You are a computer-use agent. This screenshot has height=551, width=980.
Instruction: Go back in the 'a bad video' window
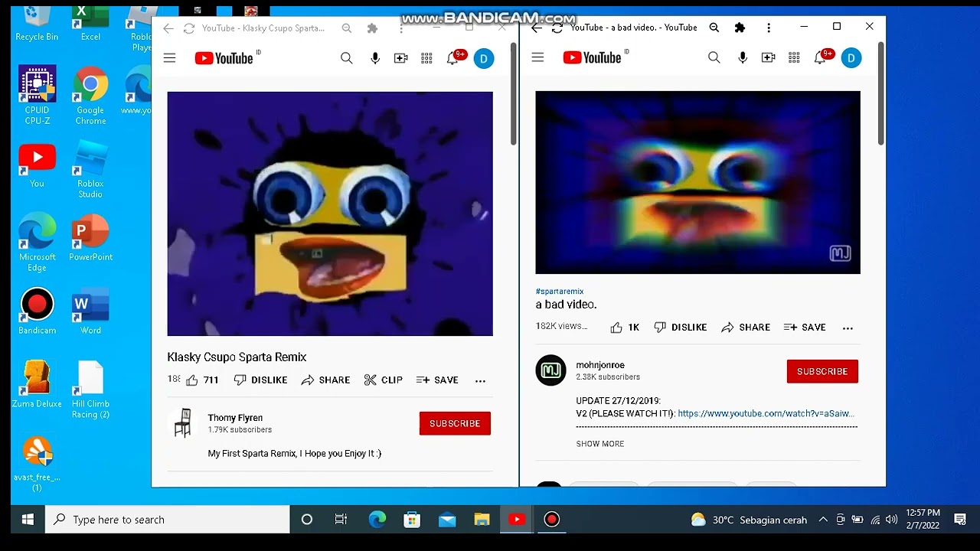click(x=537, y=28)
